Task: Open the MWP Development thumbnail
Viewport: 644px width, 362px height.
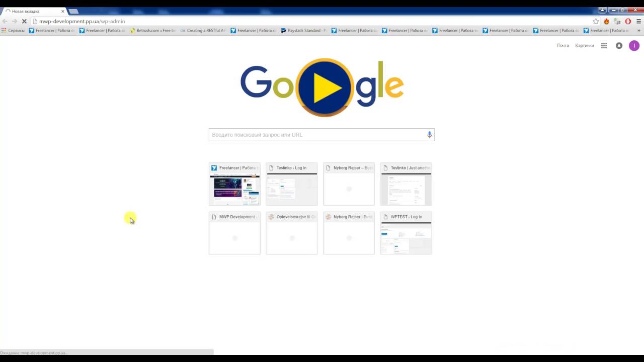Action: 234,233
